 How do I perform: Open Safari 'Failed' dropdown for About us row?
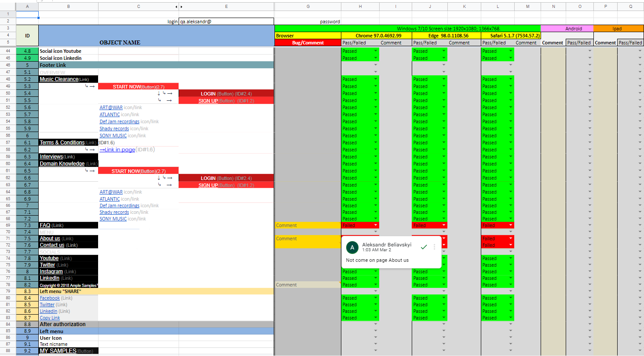click(x=511, y=239)
